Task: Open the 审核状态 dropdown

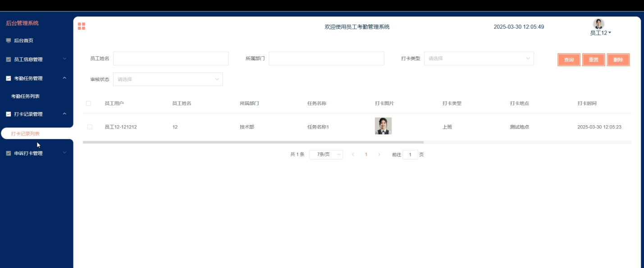Action: [168, 79]
